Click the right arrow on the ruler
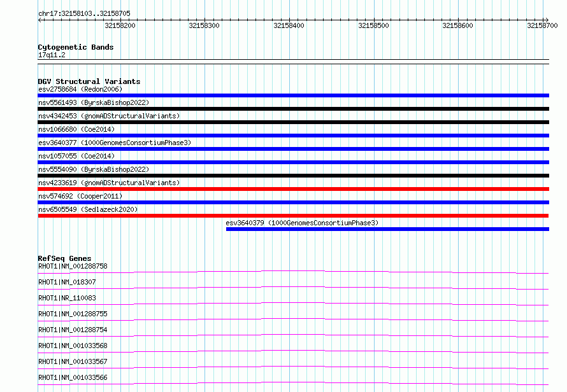The height and width of the screenshot is (392, 567). tap(547, 20)
